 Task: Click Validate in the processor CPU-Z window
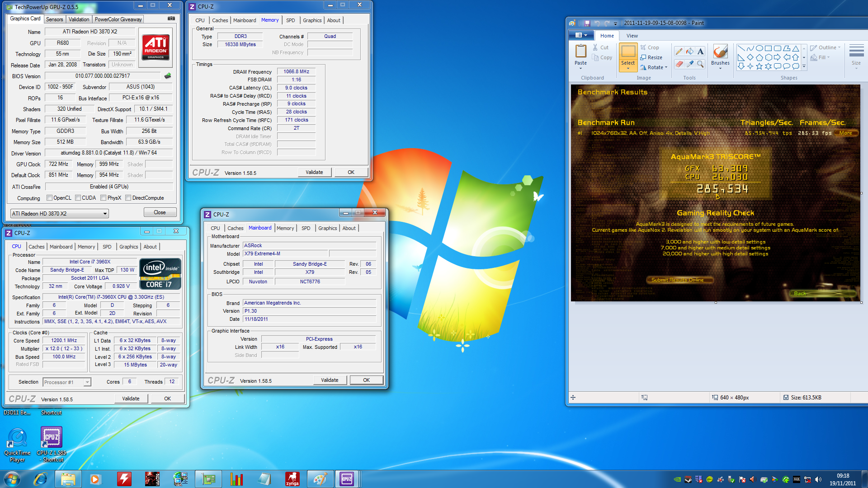[131, 399]
